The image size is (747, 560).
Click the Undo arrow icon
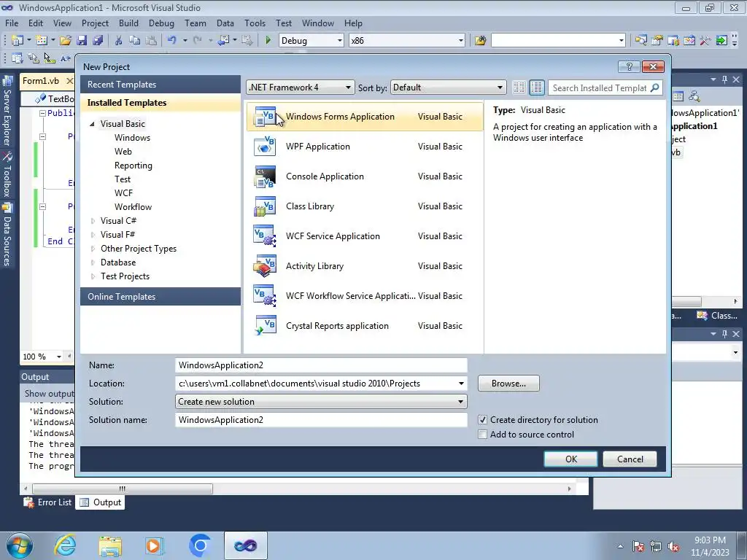tap(171, 41)
